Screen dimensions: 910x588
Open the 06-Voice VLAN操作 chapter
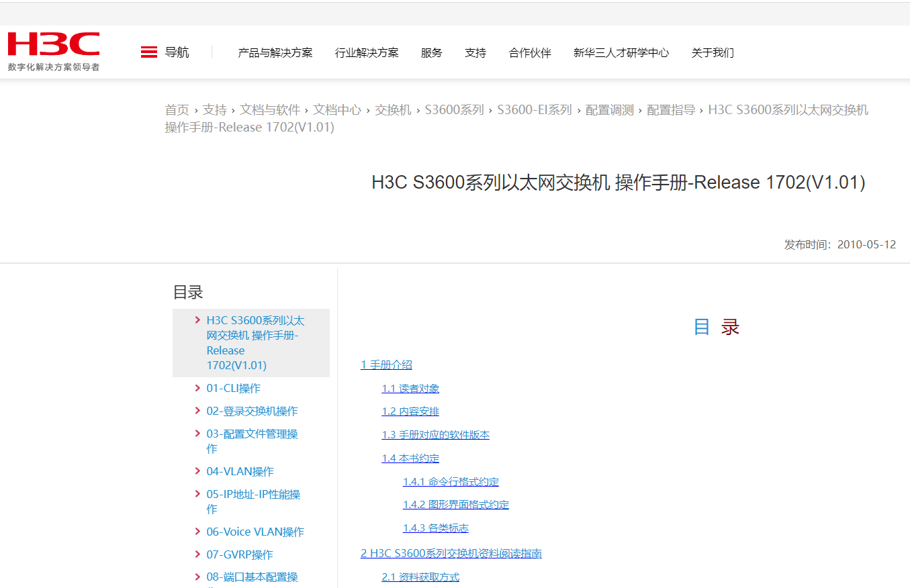255,532
